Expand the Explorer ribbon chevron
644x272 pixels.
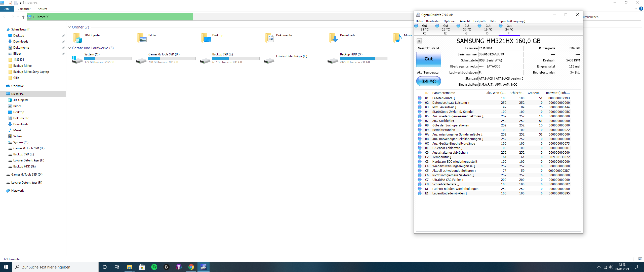pyautogui.click(x=636, y=9)
